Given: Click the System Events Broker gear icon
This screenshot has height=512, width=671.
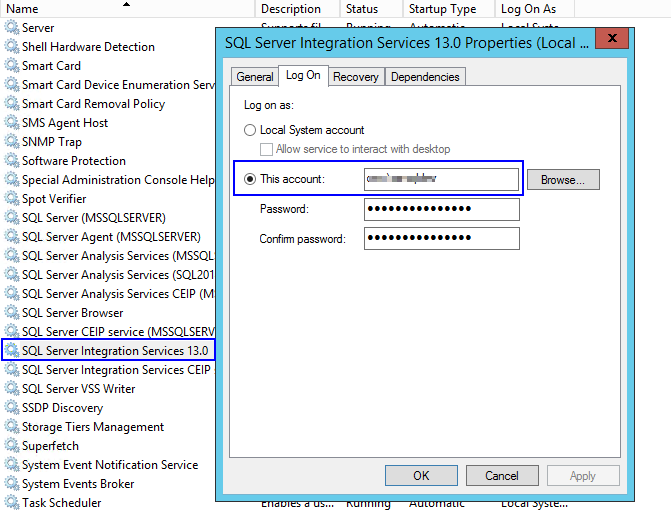Looking at the screenshot, I should [12, 484].
